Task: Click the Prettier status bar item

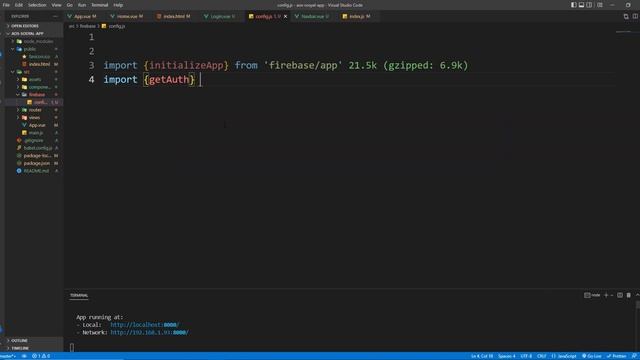Action: click(x=616, y=356)
